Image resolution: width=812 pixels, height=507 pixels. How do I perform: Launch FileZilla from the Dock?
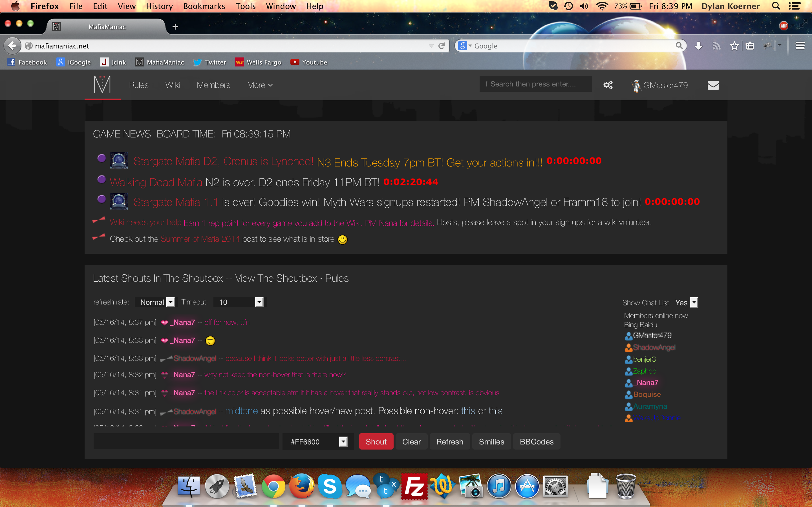coord(414,486)
